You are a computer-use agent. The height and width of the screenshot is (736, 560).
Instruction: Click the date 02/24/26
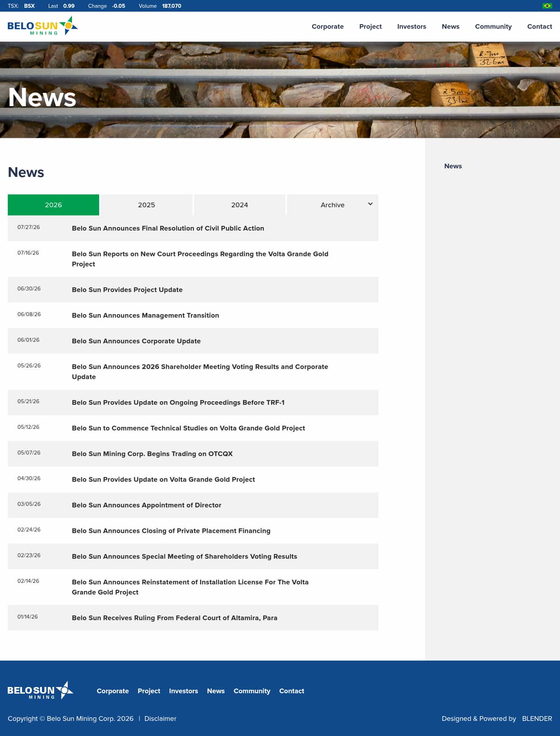29,530
